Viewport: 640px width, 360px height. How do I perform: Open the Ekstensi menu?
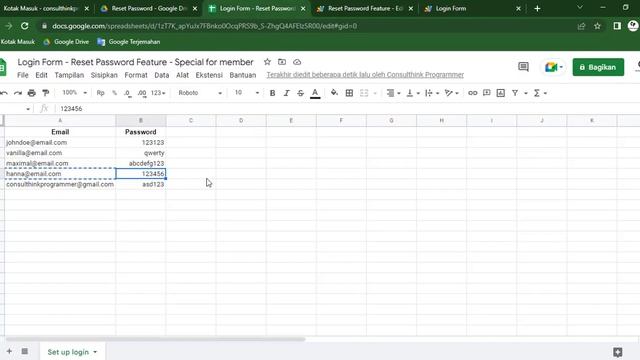pos(209,75)
